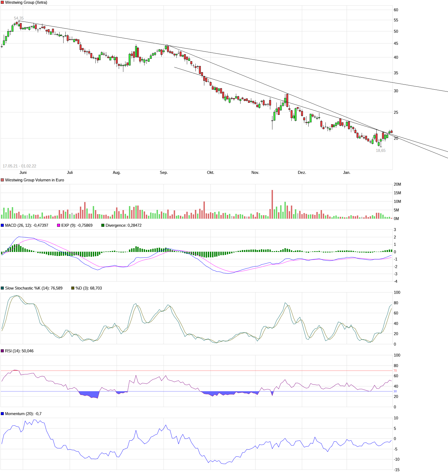
Task: Click the red Westwing Group (Xetra) legend swatch
Action: click(x=2, y=2)
